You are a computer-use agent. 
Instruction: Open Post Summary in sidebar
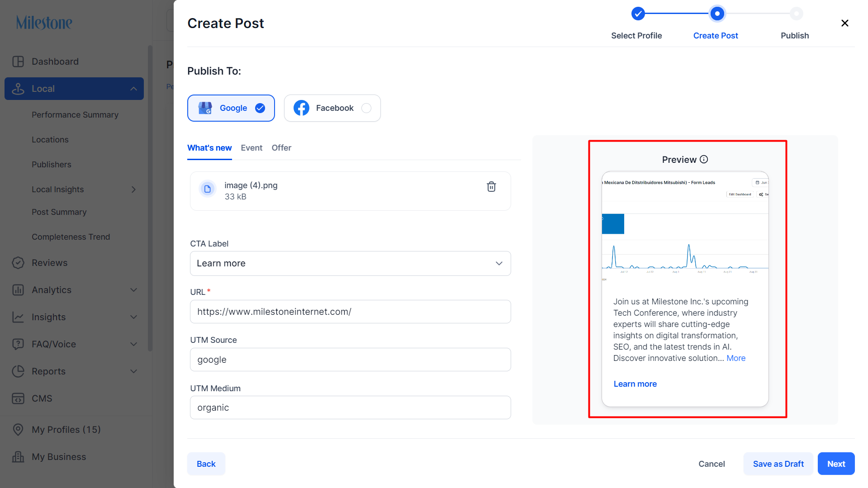(x=59, y=212)
